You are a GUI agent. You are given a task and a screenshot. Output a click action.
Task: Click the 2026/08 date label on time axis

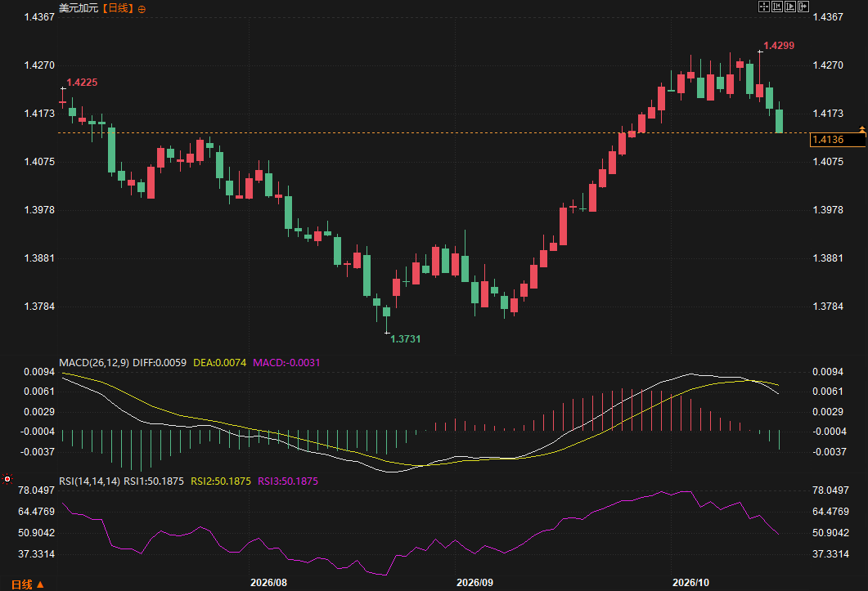click(x=269, y=583)
